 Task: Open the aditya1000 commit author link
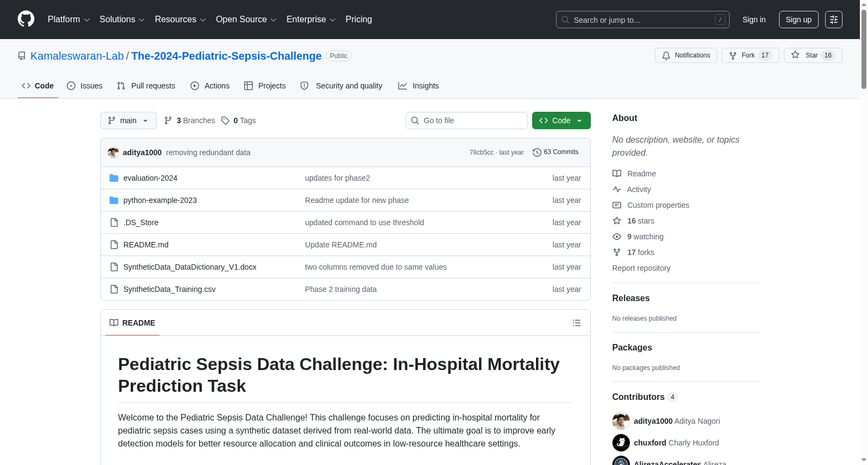tap(142, 152)
